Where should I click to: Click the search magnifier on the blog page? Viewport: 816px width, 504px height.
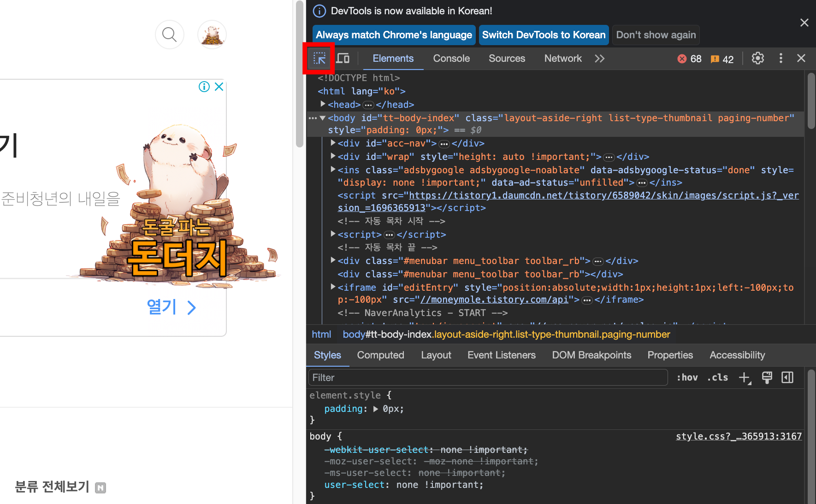click(x=170, y=35)
